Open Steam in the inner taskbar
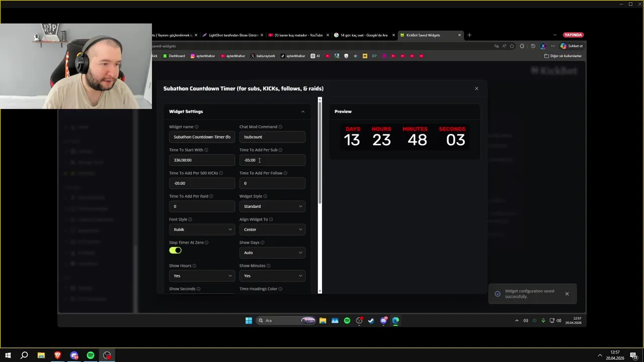Screen dimensions: 644x362 [371, 320]
